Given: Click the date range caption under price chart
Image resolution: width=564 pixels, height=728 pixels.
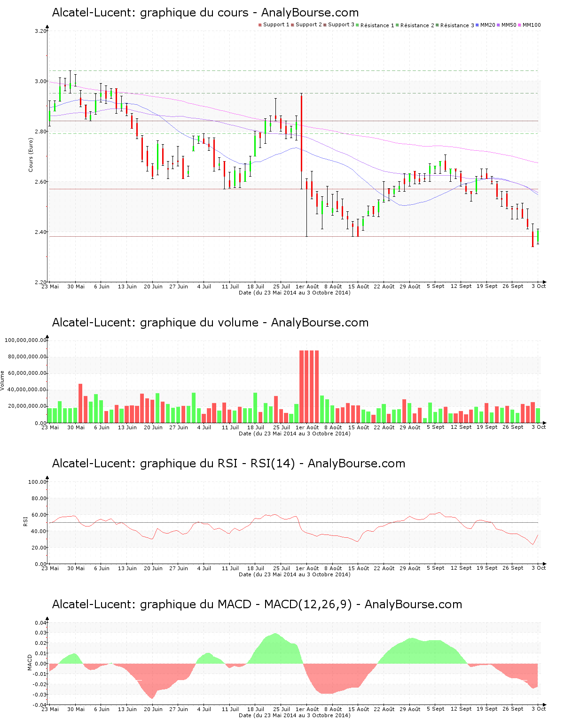Looking at the screenshot, I should (294, 293).
